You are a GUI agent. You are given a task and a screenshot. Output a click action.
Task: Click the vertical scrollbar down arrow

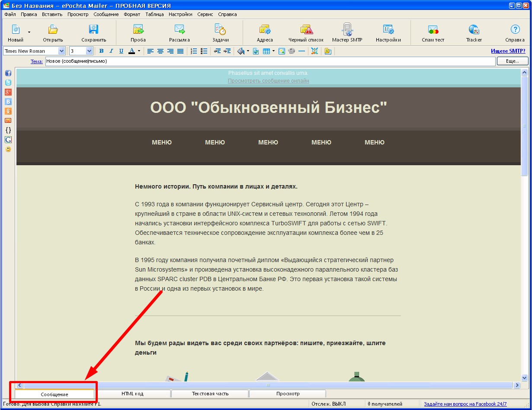tap(525, 378)
